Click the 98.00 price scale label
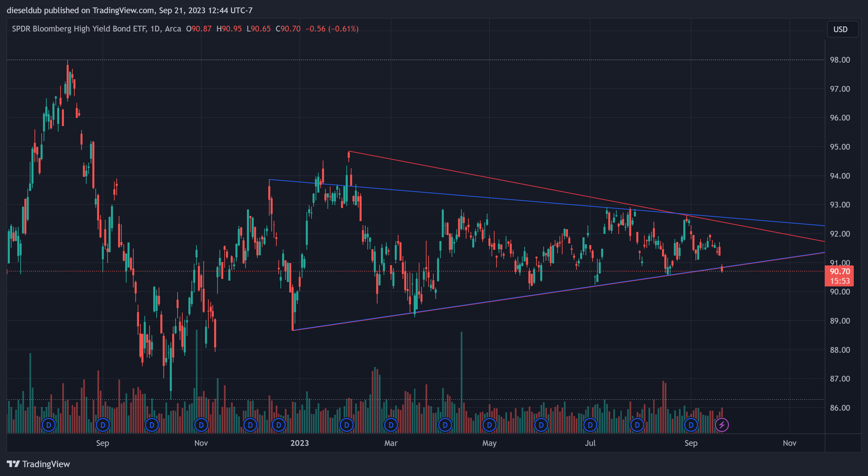 click(840, 60)
